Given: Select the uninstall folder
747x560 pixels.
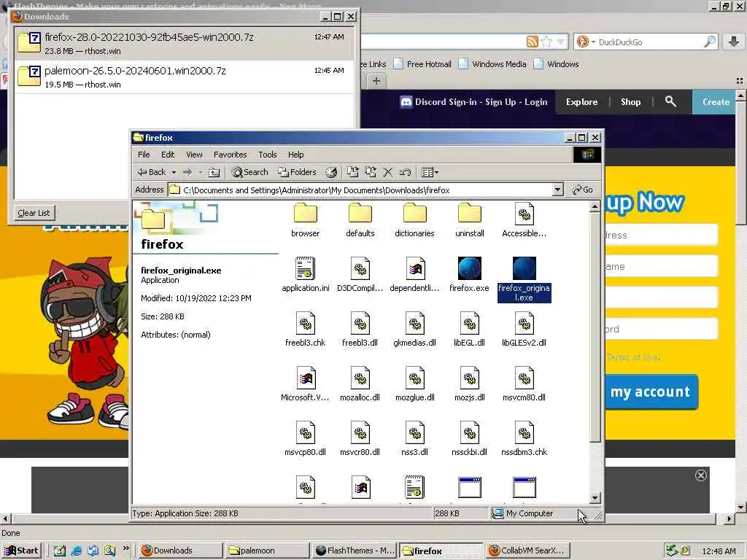Looking at the screenshot, I should [x=469, y=220].
